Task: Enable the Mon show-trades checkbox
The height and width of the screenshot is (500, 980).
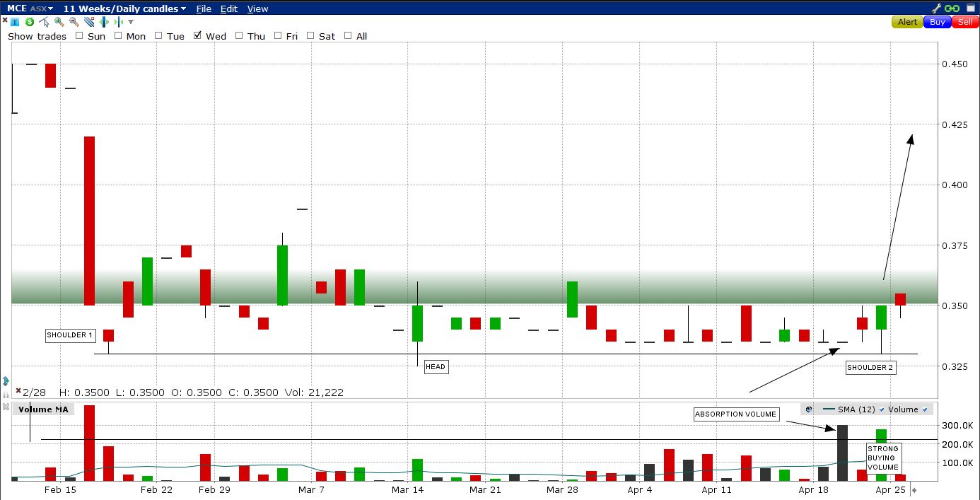Action: (118, 35)
